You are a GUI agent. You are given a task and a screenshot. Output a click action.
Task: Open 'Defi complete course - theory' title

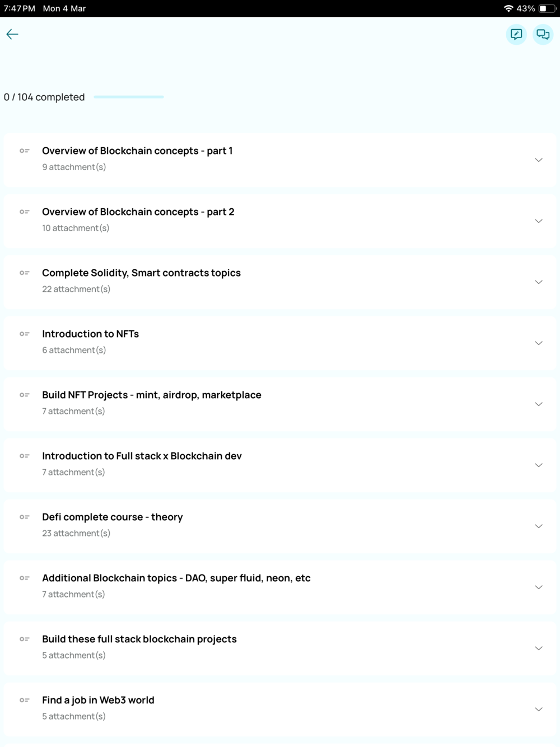113,517
